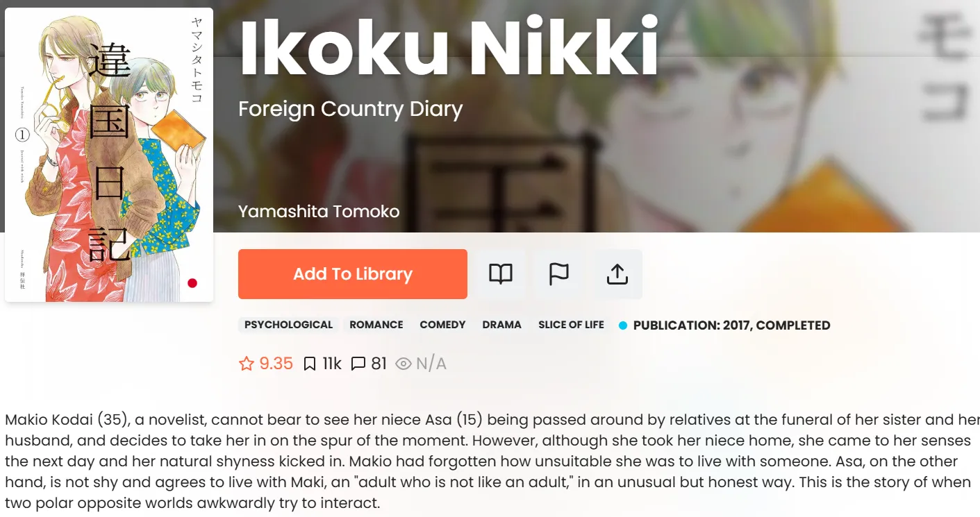Viewport: 980px width, 517px height.
Task: Select the Romance genre tag
Action: tap(376, 325)
